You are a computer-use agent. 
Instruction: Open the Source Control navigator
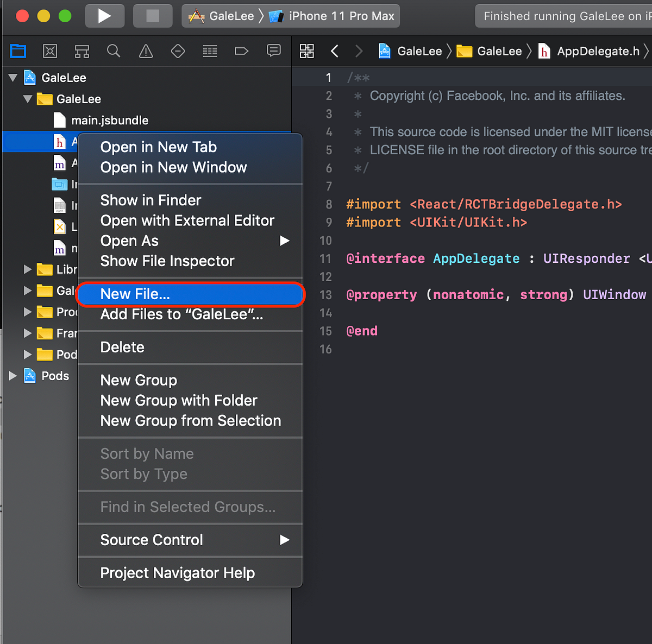50,51
